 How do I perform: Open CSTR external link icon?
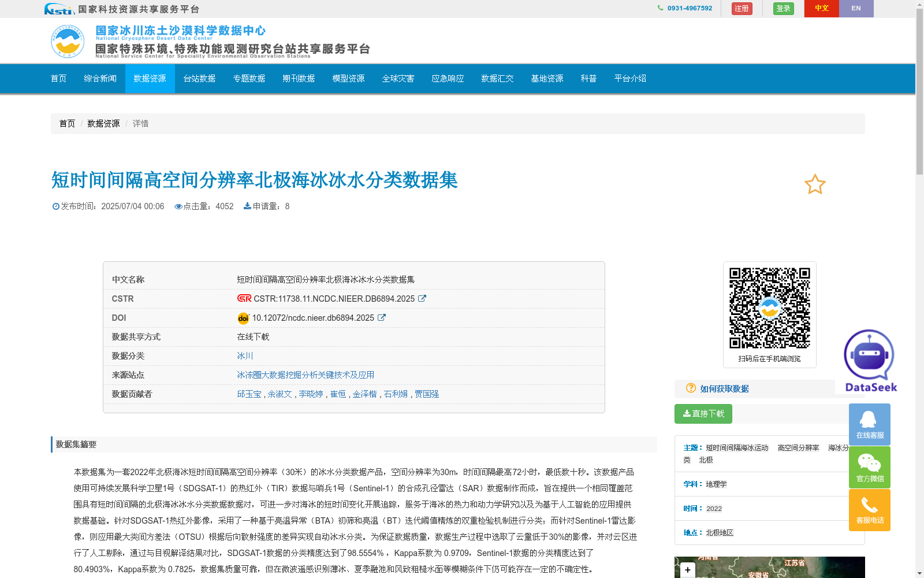click(422, 299)
